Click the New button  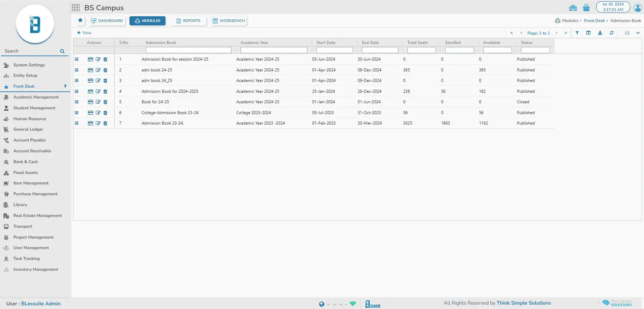[84, 33]
